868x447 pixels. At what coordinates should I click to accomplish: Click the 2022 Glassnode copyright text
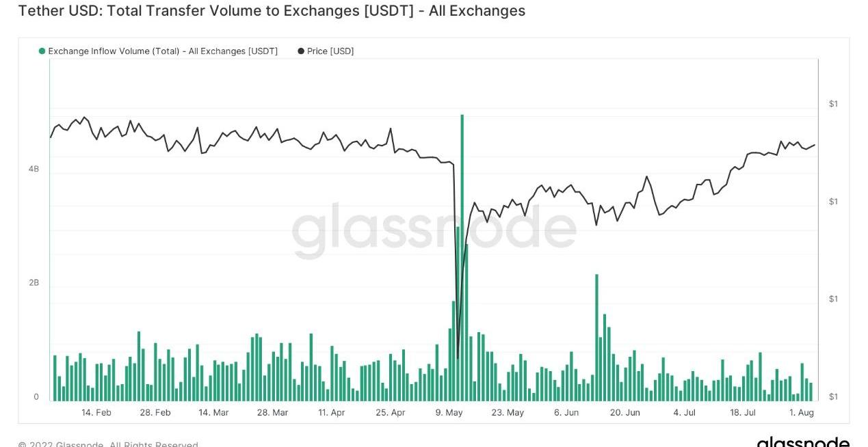108,444
